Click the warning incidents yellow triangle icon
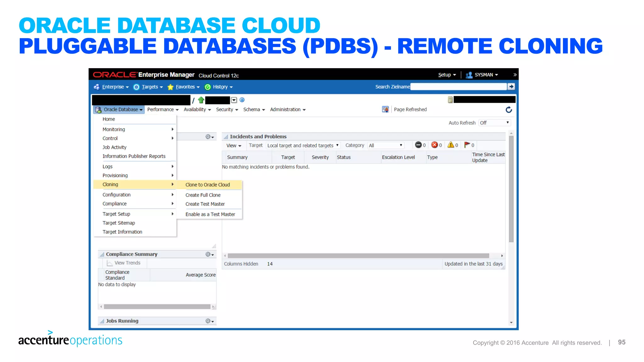This screenshot has height=362, width=644. (451, 145)
